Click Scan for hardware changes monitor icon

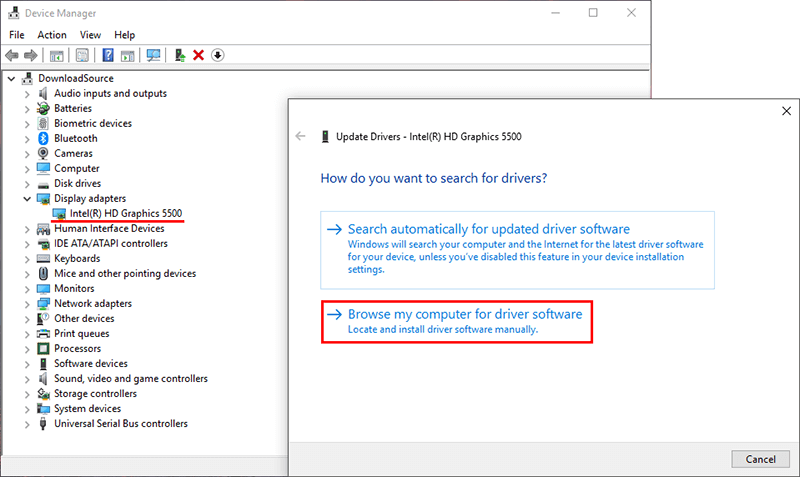[x=153, y=55]
